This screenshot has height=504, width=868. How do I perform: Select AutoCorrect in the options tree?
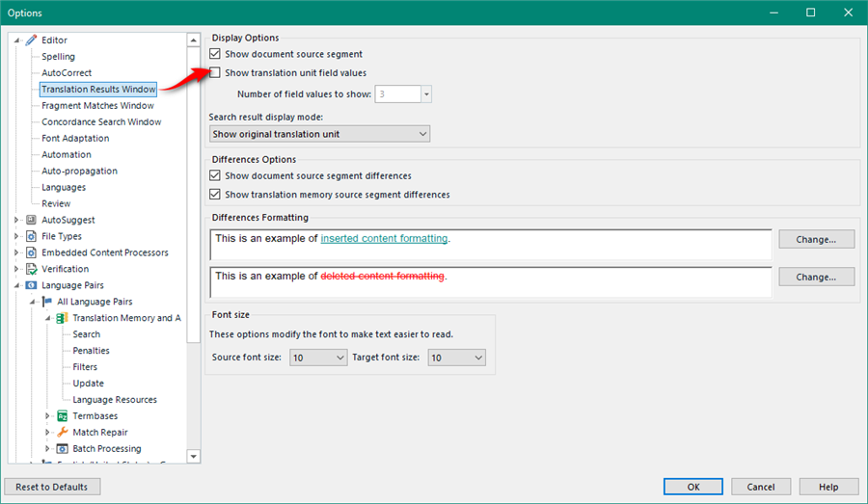pyautogui.click(x=67, y=72)
